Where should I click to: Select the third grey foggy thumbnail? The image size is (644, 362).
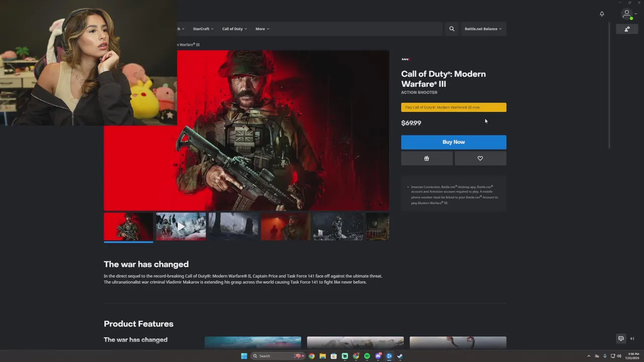(x=233, y=226)
